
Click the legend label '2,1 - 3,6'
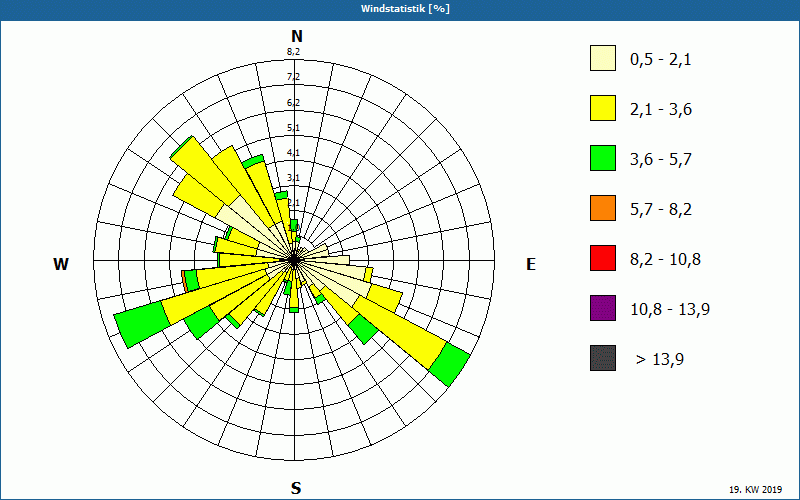661,110
